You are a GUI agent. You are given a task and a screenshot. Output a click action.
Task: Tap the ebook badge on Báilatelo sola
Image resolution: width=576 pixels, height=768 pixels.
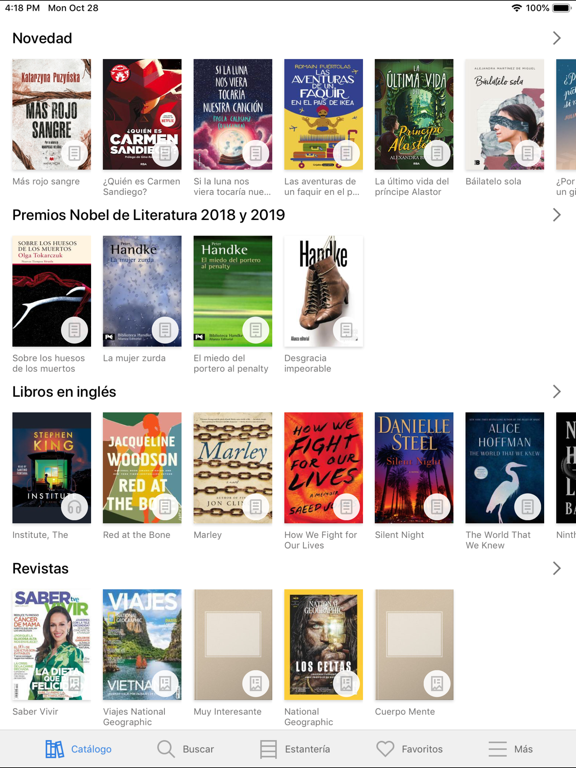click(528, 154)
